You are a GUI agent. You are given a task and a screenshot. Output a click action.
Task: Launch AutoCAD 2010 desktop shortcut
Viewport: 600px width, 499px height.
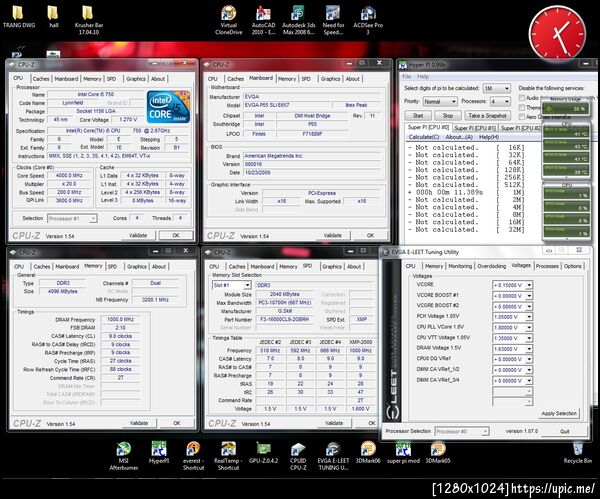[263, 20]
